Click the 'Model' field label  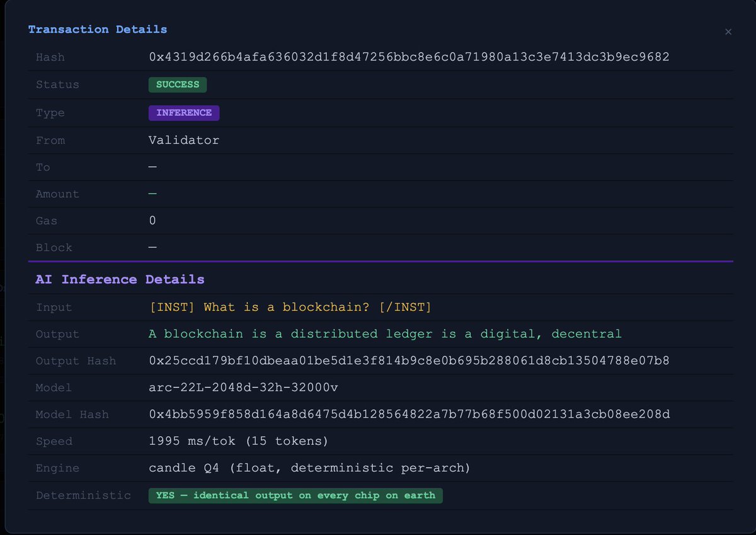click(54, 388)
